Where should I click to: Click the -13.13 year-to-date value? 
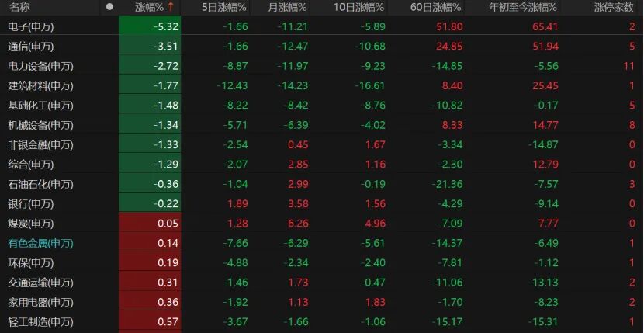[x=543, y=283]
